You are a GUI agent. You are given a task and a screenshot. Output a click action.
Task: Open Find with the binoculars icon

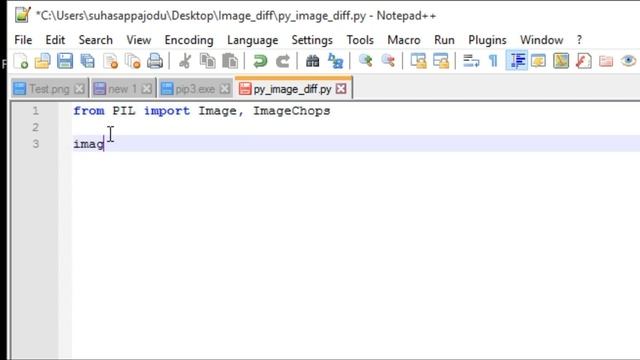(313, 61)
